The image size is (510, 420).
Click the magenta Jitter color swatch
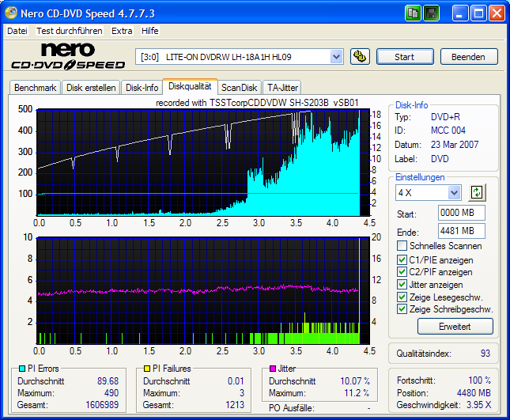[x=273, y=369]
